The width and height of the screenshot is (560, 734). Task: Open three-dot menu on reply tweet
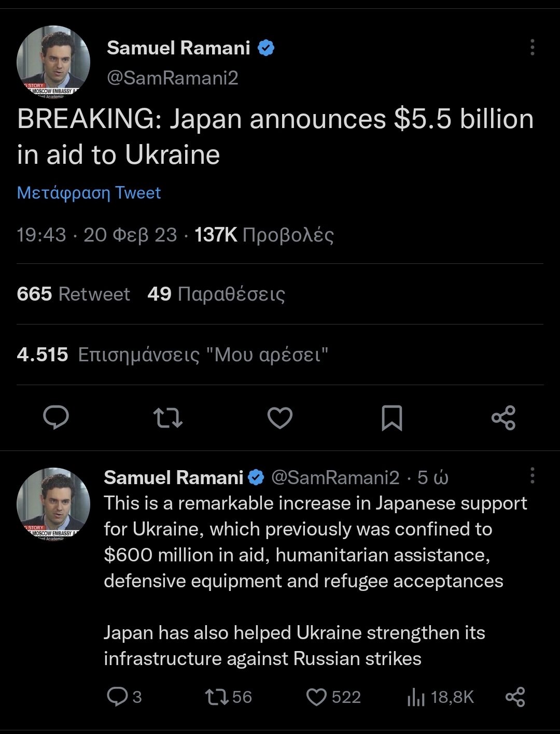(532, 475)
